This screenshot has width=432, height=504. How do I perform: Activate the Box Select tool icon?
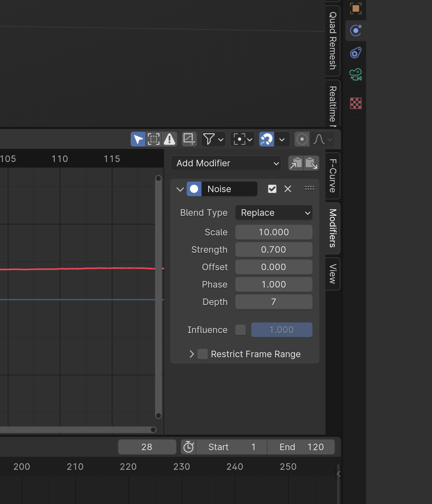click(x=154, y=139)
